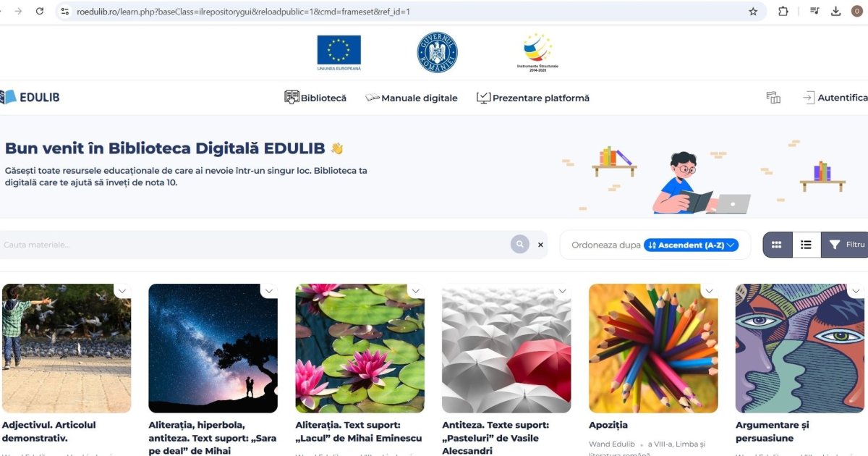
Task: Bookmark this page with star icon
Action: click(753, 12)
